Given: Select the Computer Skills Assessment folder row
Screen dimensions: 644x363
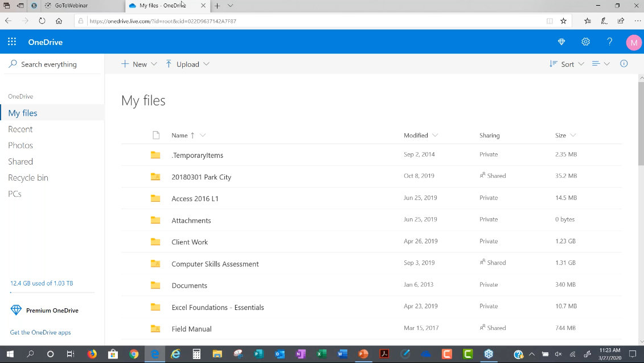Looking at the screenshot, I should [215, 263].
